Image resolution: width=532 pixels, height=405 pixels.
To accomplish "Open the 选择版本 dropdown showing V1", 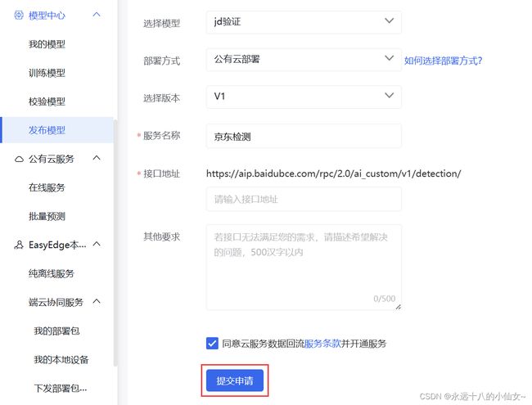I will click(x=304, y=97).
